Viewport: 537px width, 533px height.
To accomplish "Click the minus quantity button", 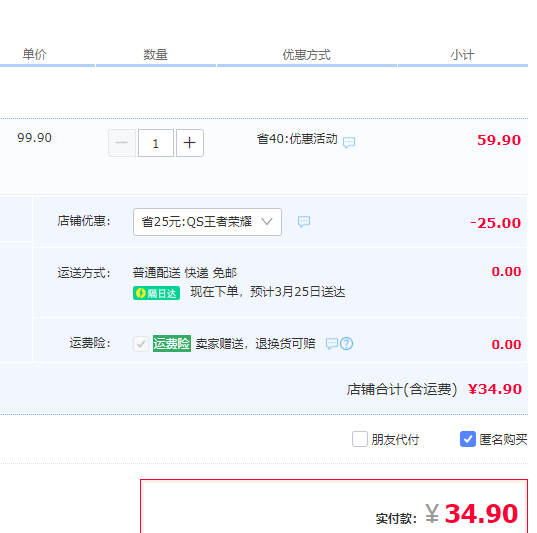I will click(122, 143).
